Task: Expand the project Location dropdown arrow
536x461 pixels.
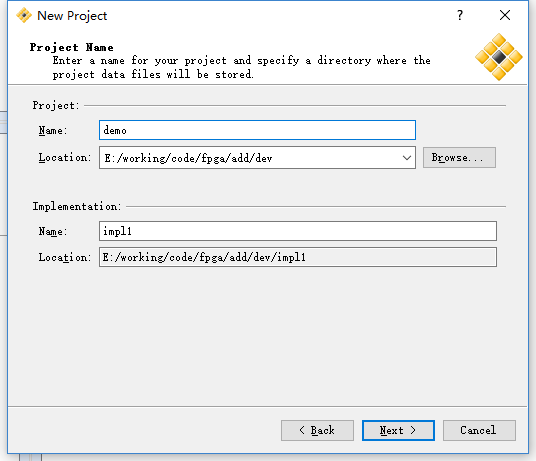Action: click(x=406, y=158)
